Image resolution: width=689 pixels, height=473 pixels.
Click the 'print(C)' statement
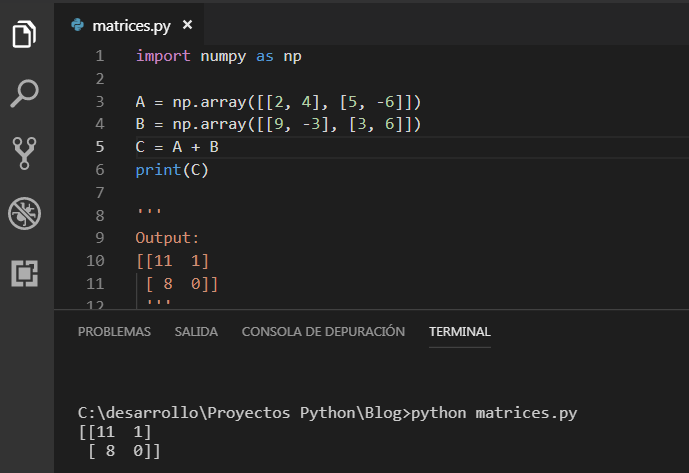tap(172, 170)
